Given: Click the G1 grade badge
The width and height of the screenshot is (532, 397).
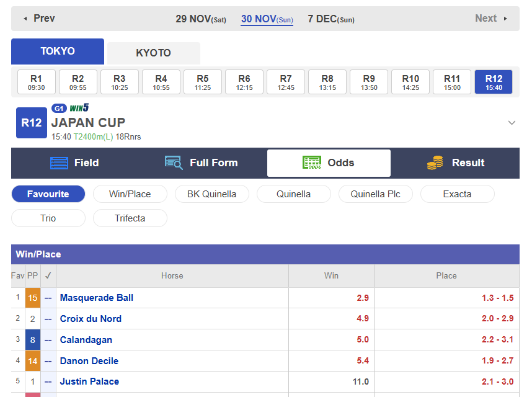Looking at the screenshot, I should 59,108.
